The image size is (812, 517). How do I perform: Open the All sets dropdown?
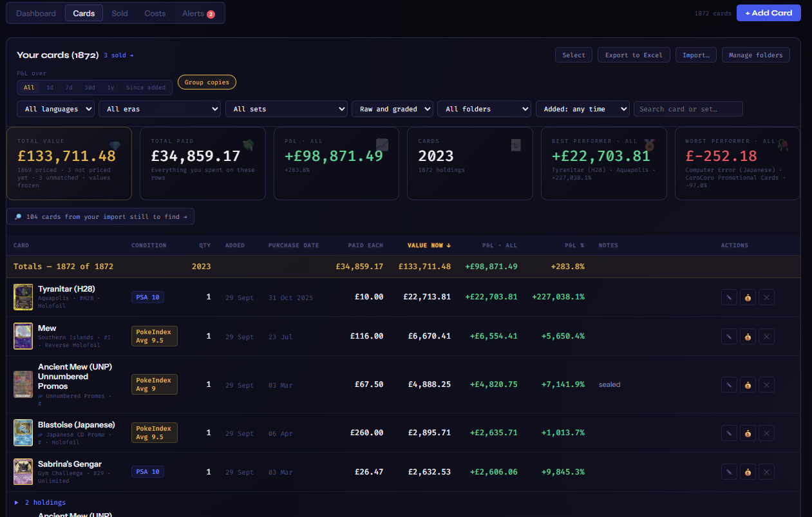(287, 109)
